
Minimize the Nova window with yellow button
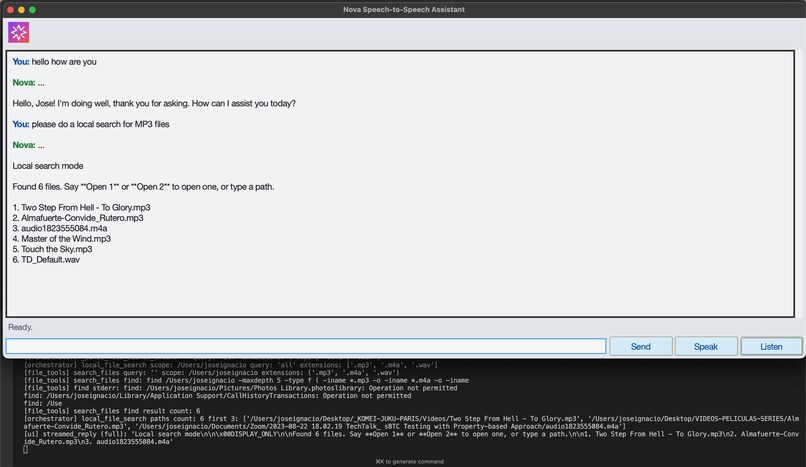pos(21,10)
